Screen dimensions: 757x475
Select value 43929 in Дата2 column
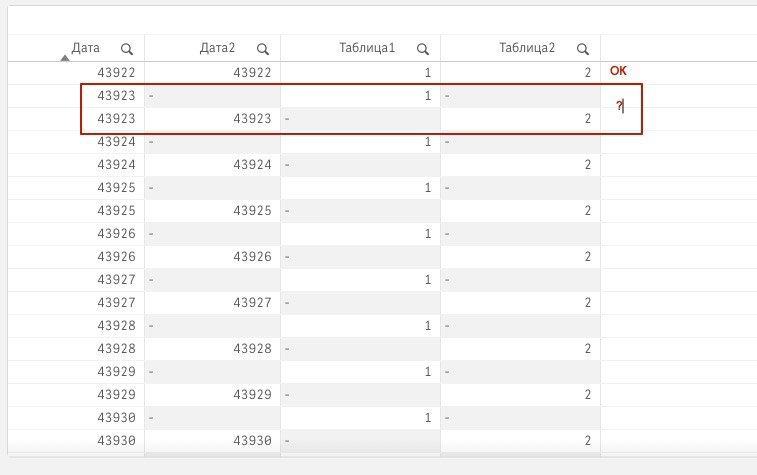coord(252,394)
